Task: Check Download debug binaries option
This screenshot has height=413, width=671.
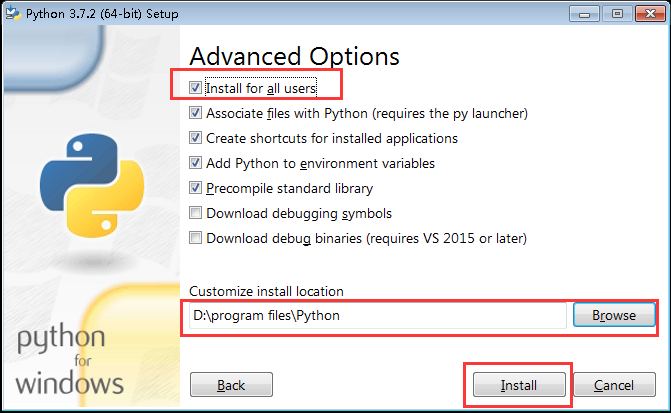Action: [x=195, y=238]
